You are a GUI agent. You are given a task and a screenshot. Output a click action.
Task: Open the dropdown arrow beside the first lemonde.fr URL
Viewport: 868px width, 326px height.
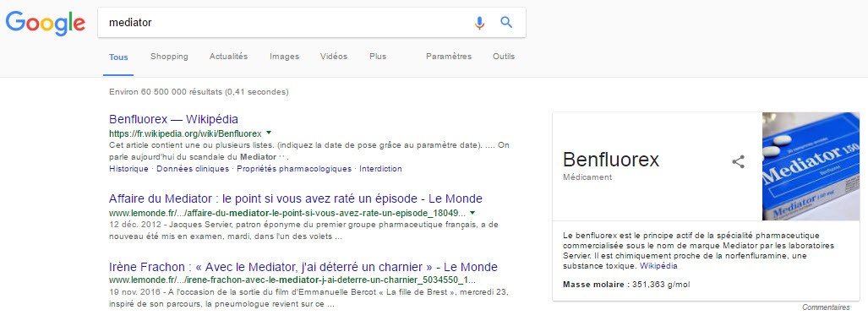(x=472, y=213)
